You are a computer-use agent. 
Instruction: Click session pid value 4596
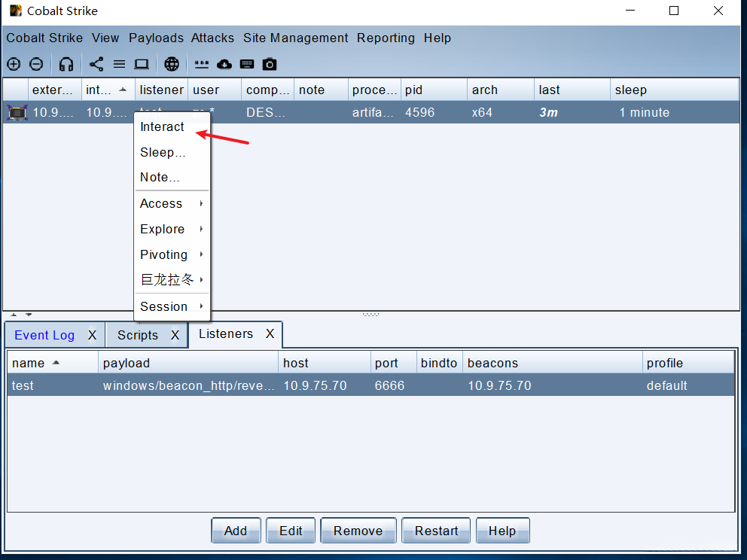click(419, 112)
